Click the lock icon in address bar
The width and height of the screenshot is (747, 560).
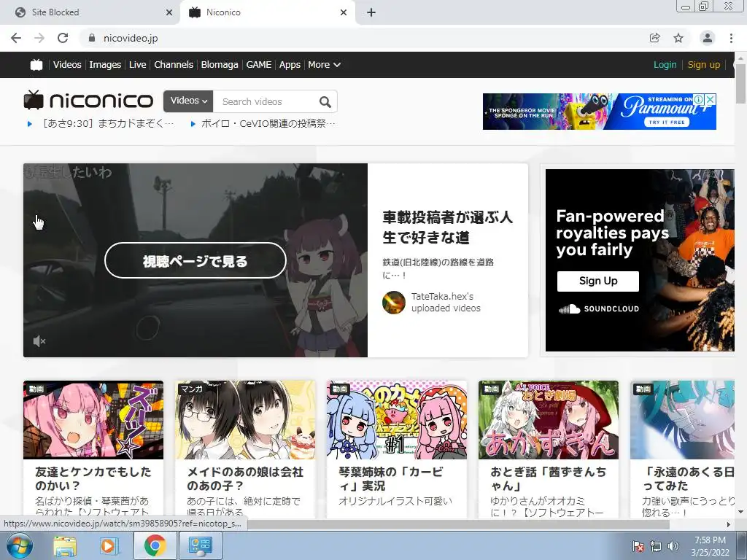(x=92, y=38)
